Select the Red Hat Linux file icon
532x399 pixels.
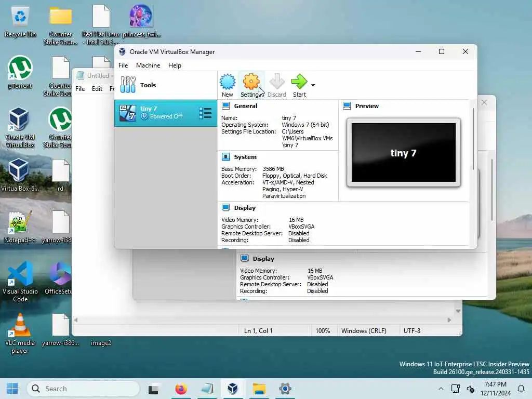pos(101,25)
